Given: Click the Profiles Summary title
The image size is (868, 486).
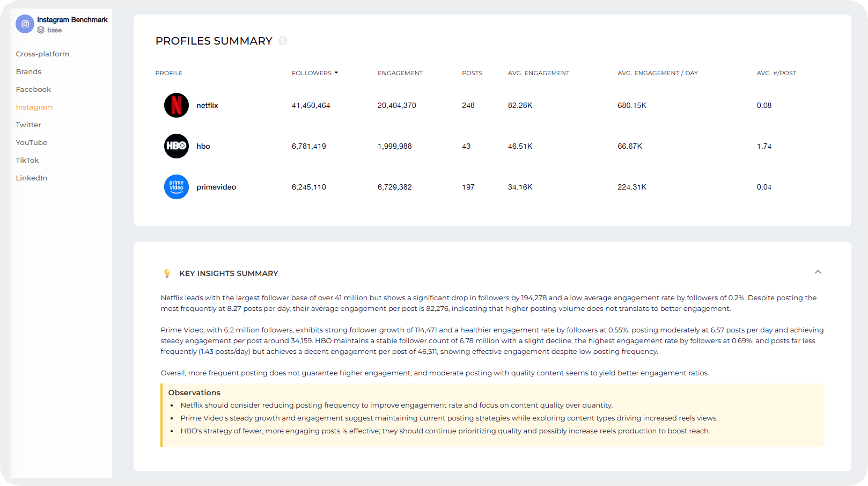Looking at the screenshot, I should [214, 41].
